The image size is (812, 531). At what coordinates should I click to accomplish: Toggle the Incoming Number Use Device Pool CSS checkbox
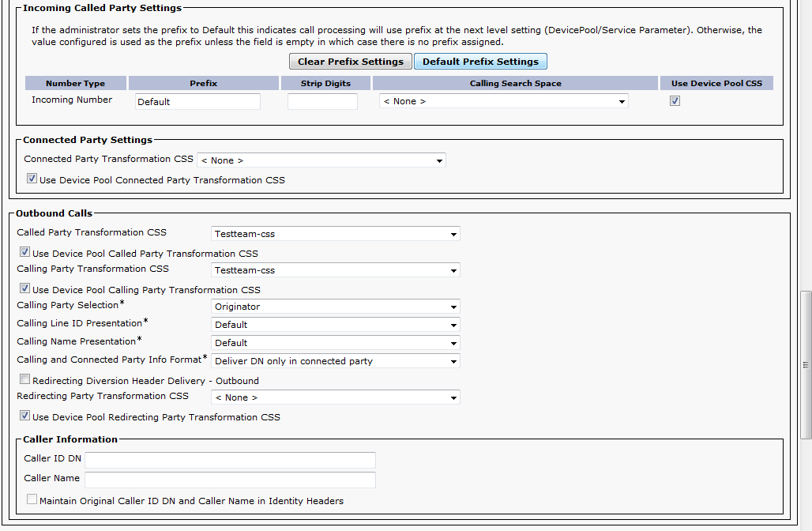point(675,101)
